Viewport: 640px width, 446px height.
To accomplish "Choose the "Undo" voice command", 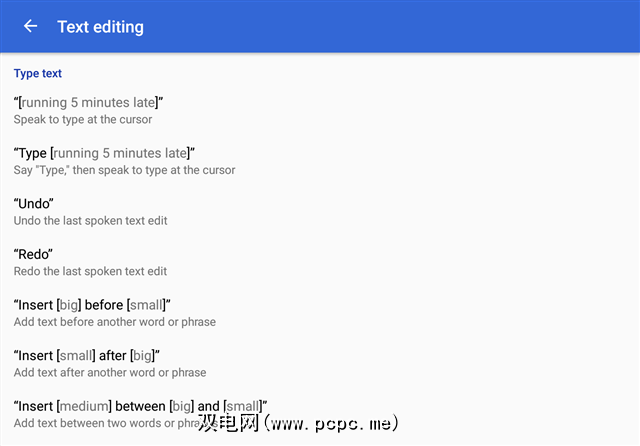I will tap(34, 204).
